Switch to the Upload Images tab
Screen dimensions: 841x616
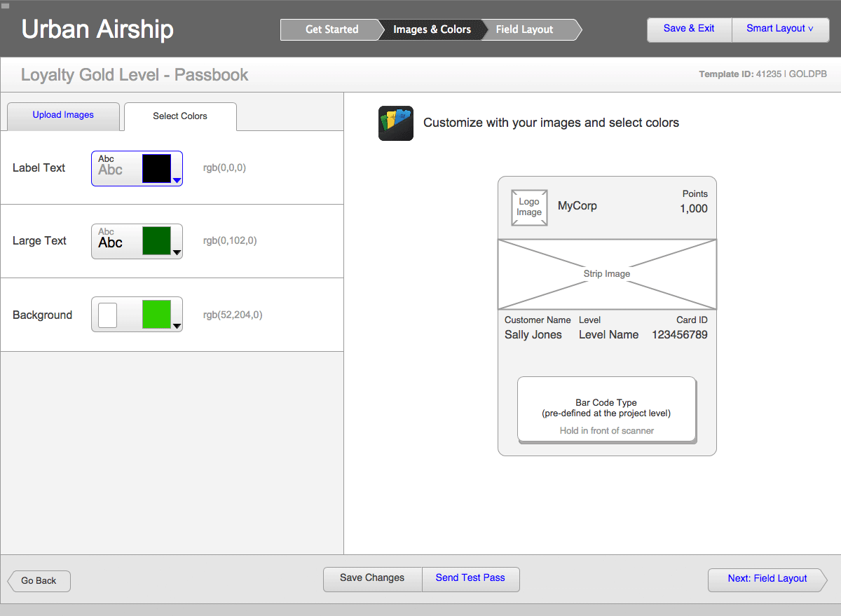point(63,115)
